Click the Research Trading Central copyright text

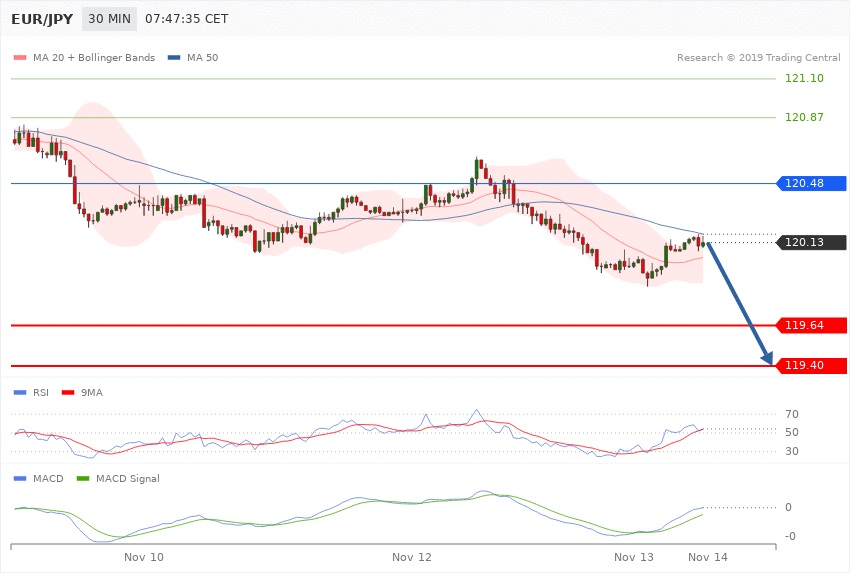tap(759, 57)
